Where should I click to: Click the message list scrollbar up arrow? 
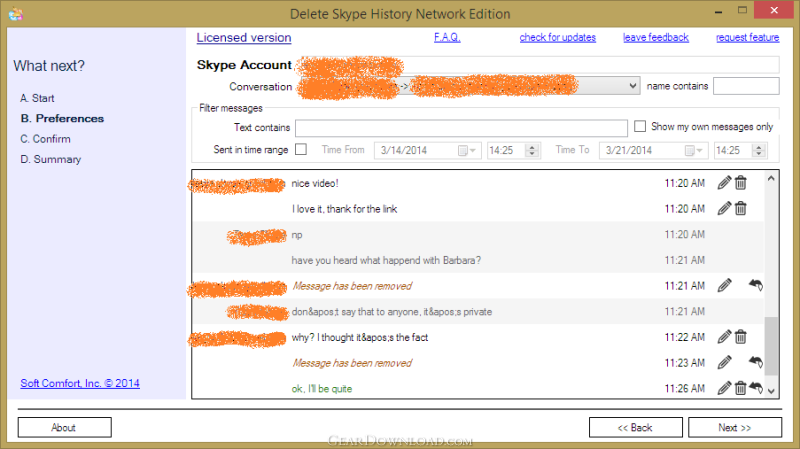click(x=771, y=178)
